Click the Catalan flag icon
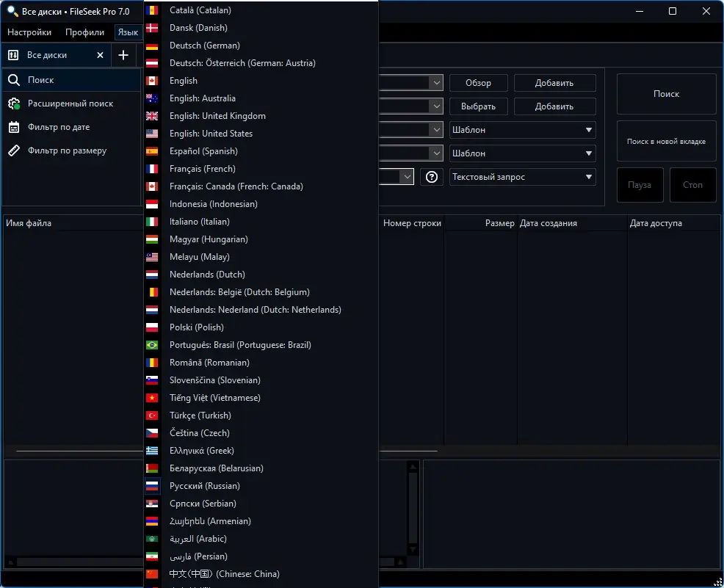The width and height of the screenshot is (724, 588). click(x=152, y=10)
